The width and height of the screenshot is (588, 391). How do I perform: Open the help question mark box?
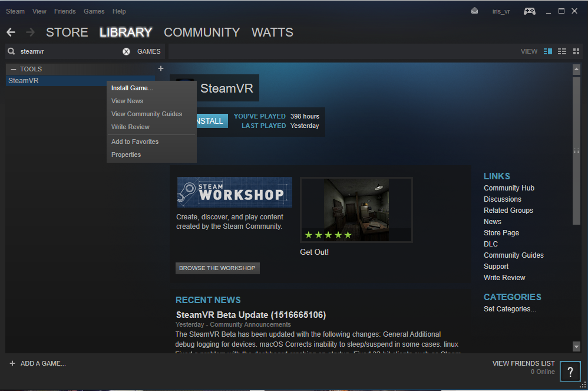[x=570, y=372]
